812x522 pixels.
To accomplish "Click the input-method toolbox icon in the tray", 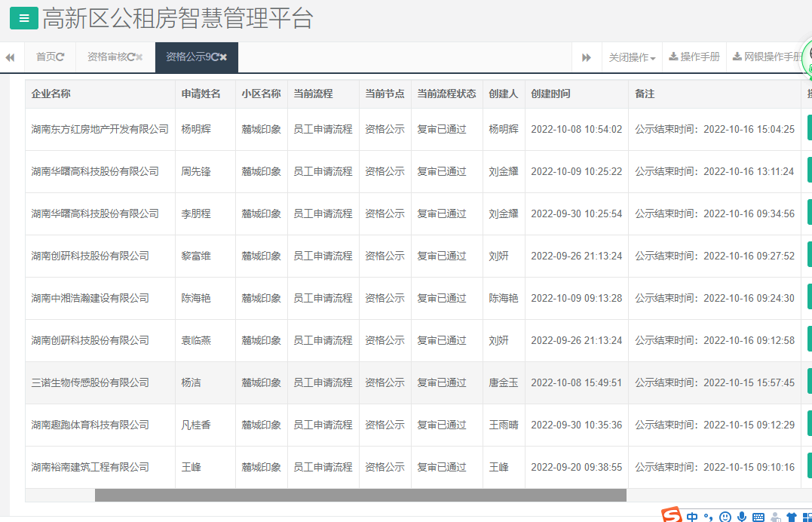I will 808,516.
